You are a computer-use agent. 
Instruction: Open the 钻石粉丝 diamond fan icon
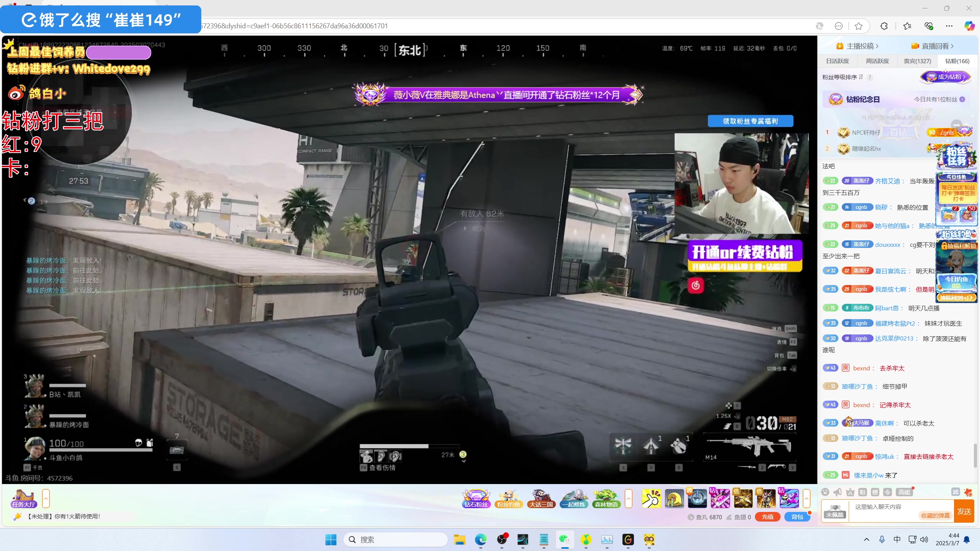coord(476,499)
